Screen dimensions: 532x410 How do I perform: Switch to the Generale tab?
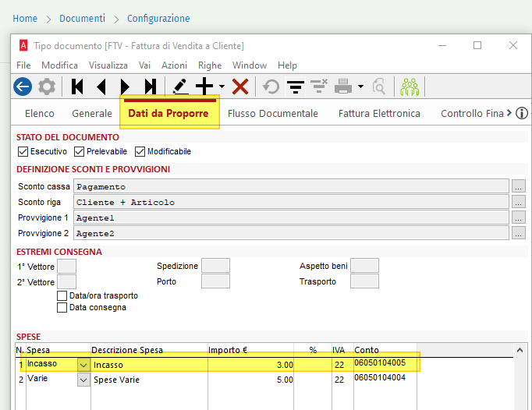92,113
